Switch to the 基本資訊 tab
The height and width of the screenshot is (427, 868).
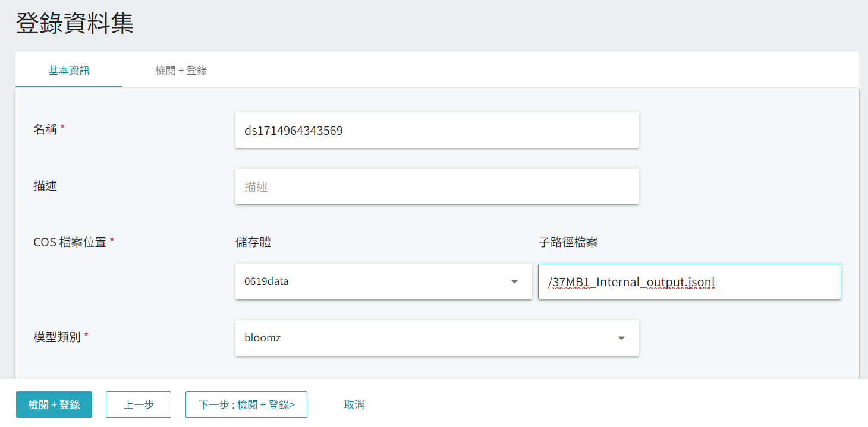coord(69,70)
